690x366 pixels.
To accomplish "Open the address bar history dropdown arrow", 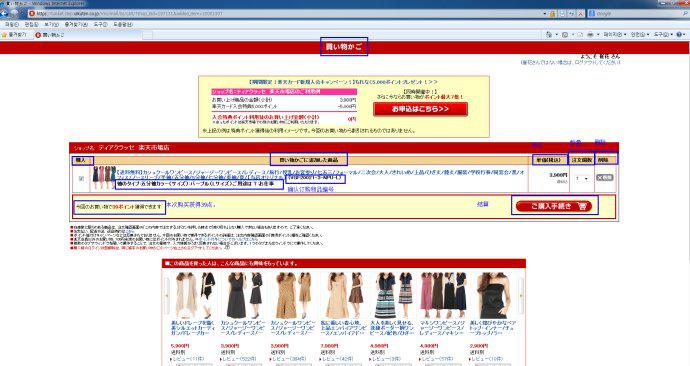I will tap(545, 14).
